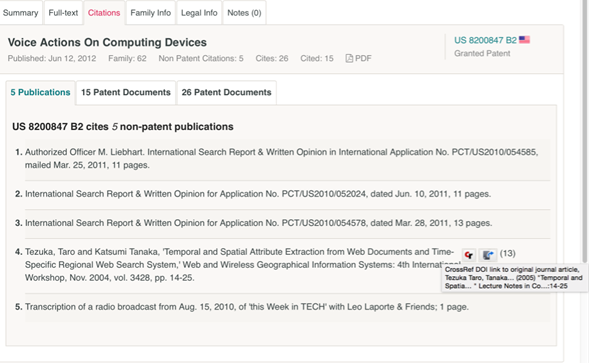Image resolution: width=589 pixels, height=363 pixels.
Task: Click the Non Patent Citations: 5 label
Action: click(x=201, y=58)
